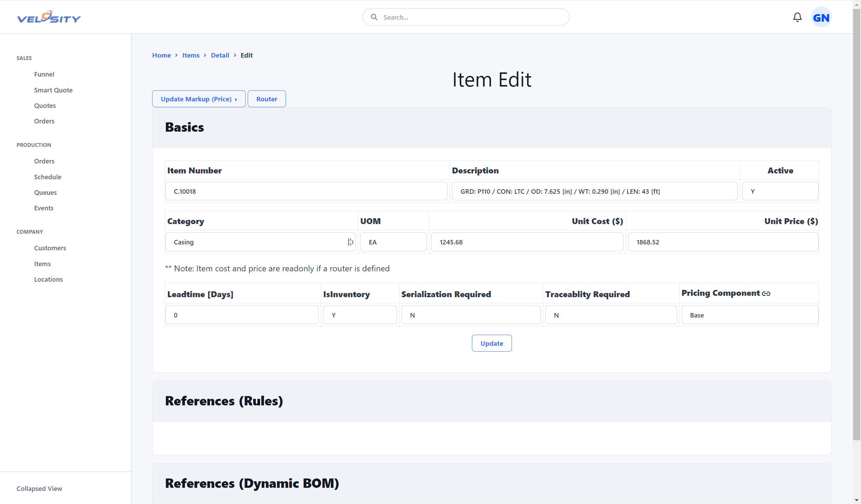Click the Update button
Viewport: 861px width, 504px height.
point(492,343)
